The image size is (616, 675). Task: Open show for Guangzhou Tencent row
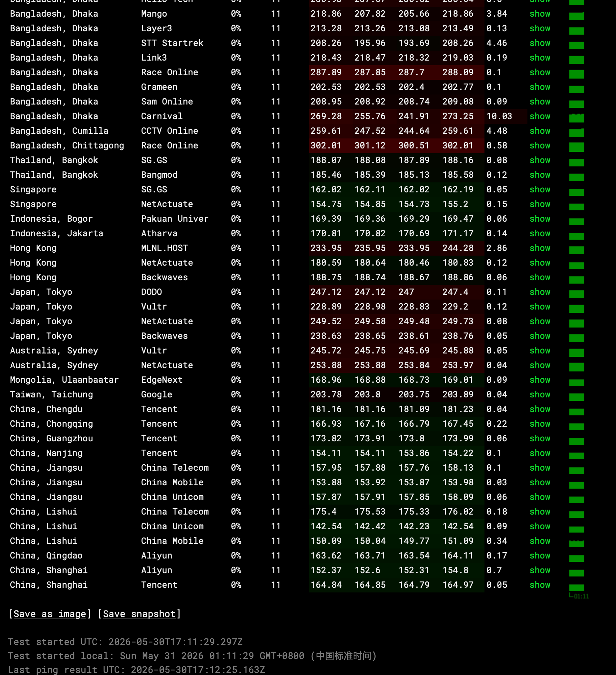(x=540, y=439)
